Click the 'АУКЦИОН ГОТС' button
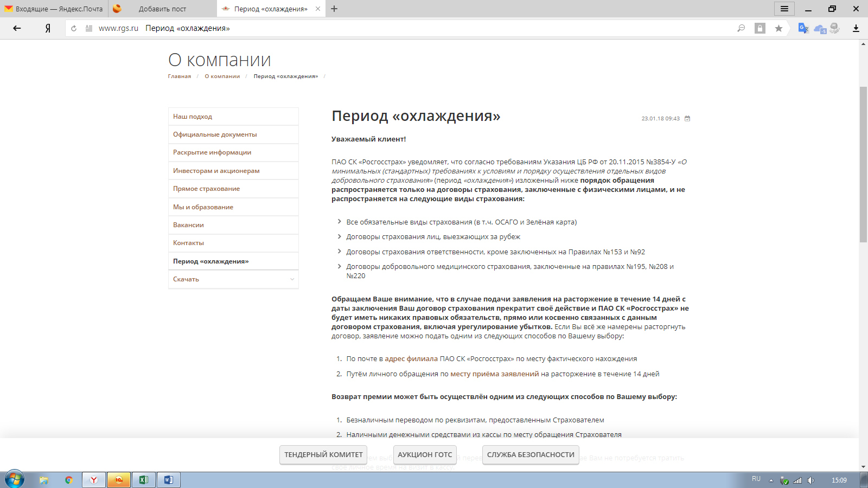This screenshot has height=488, width=868. pyautogui.click(x=425, y=455)
